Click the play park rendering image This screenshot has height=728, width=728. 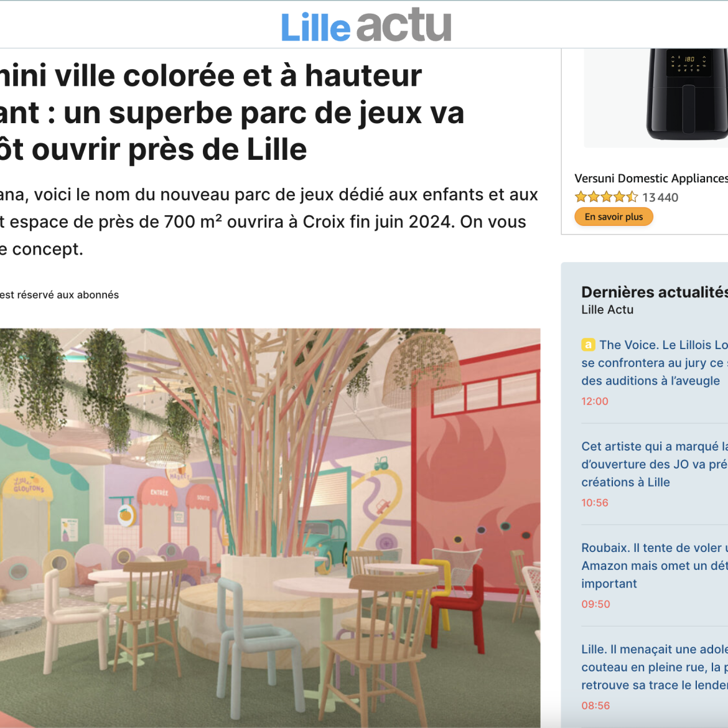[270, 528]
